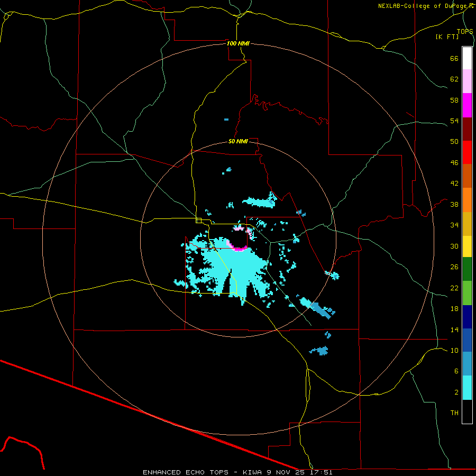Click the '42' legend value

pos(454,184)
